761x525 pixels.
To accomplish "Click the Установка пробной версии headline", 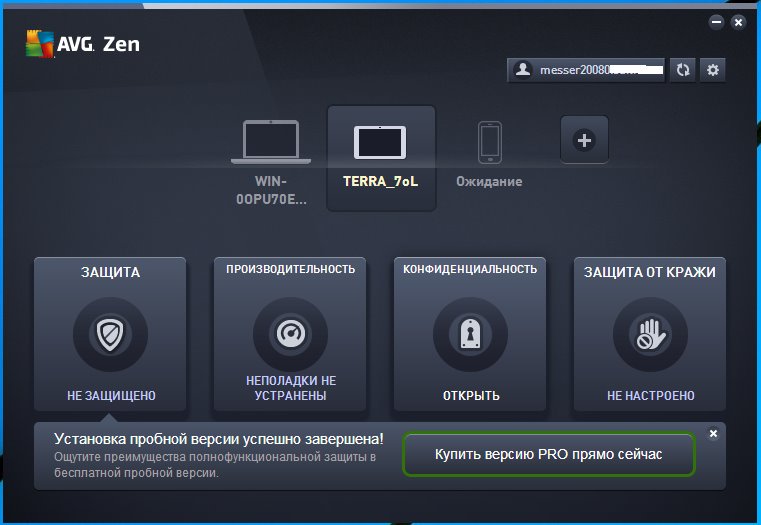I will click(x=219, y=439).
